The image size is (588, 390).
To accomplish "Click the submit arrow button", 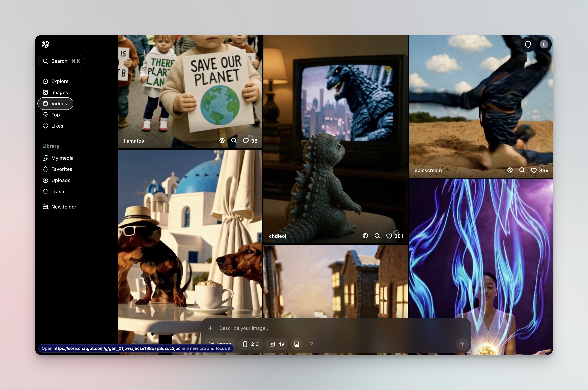I will click(x=462, y=344).
